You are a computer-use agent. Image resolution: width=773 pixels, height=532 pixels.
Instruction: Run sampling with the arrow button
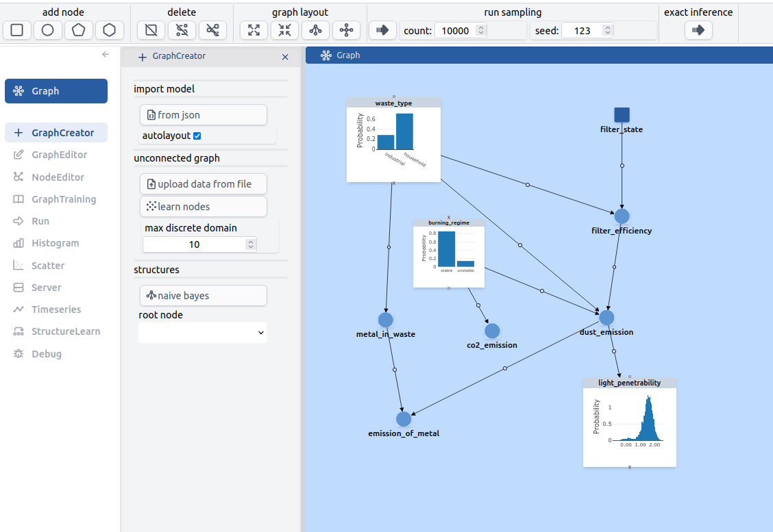click(382, 30)
